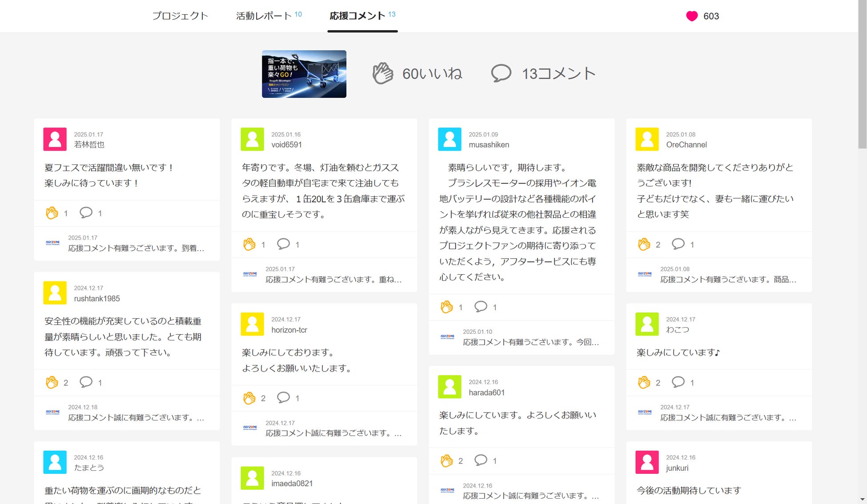Open the project wagon thumbnail image
867x504 pixels.
click(304, 74)
